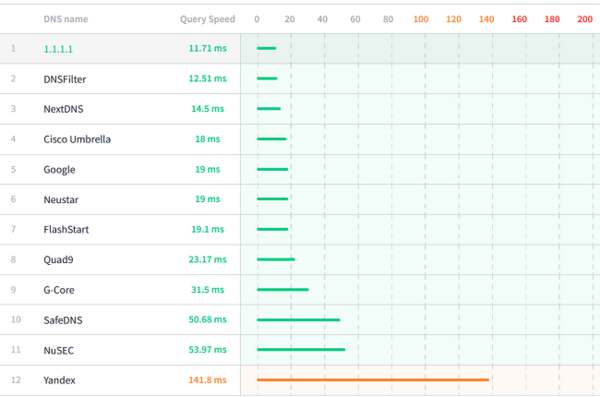
Task: Click the green bar for G-Core
Action: [283, 289]
